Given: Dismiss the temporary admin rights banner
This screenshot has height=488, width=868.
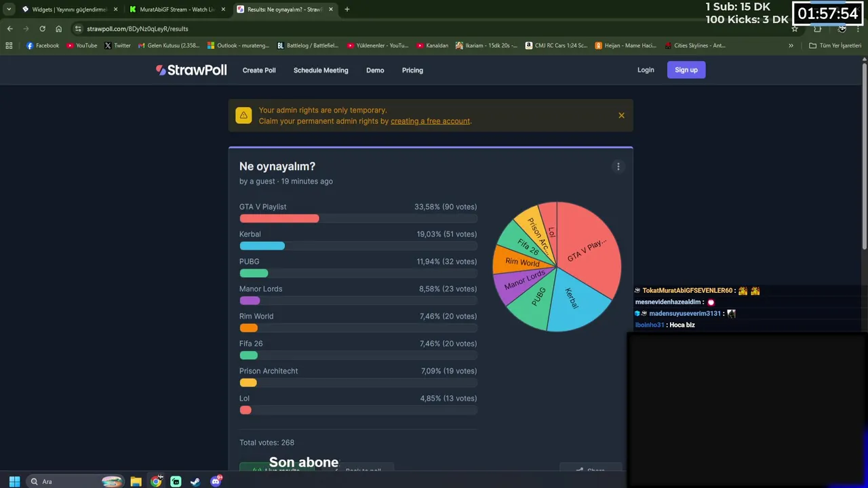Looking at the screenshot, I should click(621, 115).
